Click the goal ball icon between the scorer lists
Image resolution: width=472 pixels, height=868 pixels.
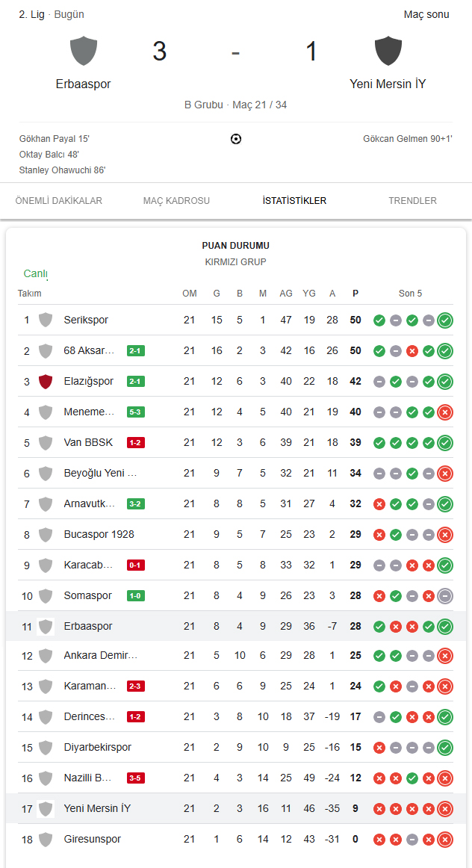tap(236, 139)
